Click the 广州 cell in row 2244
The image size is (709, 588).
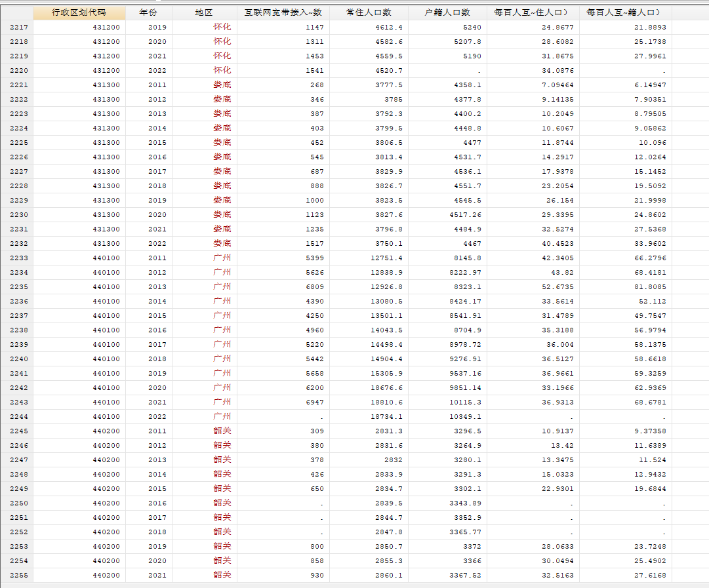pyautogui.click(x=222, y=417)
